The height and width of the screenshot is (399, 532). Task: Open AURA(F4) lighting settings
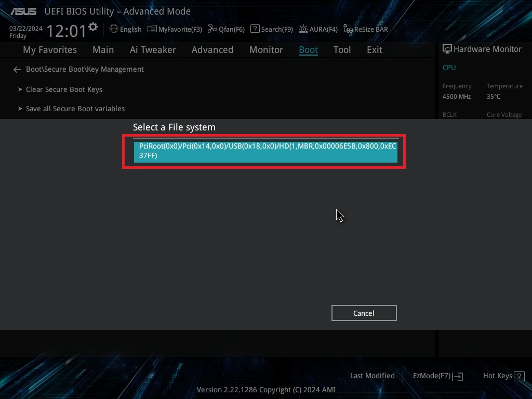point(303,29)
